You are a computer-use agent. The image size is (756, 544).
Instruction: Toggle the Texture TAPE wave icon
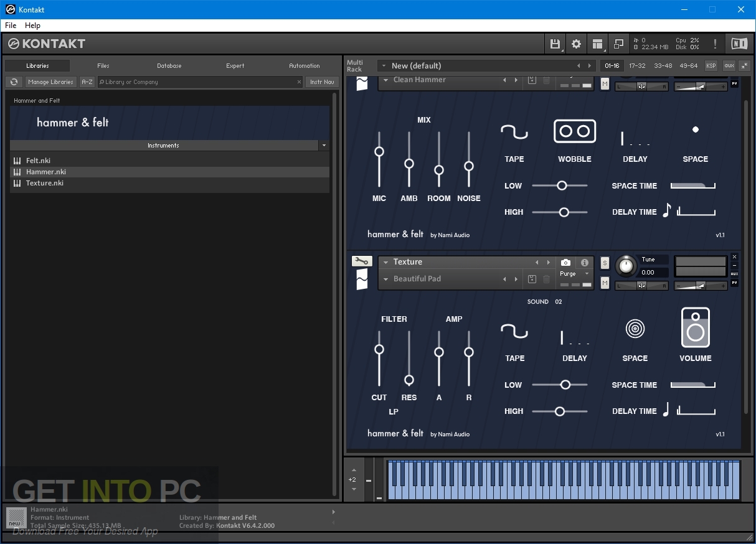tap(514, 331)
